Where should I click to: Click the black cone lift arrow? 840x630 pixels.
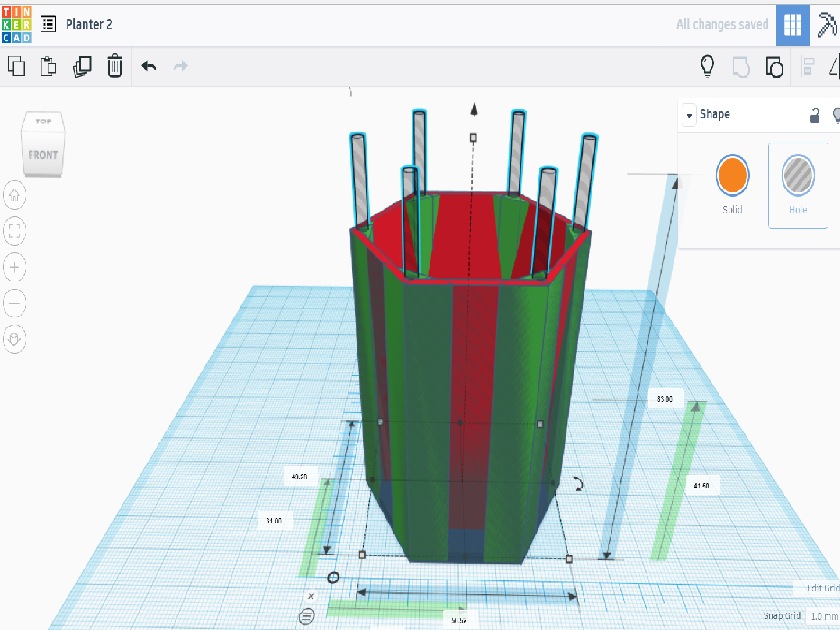coord(474,109)
